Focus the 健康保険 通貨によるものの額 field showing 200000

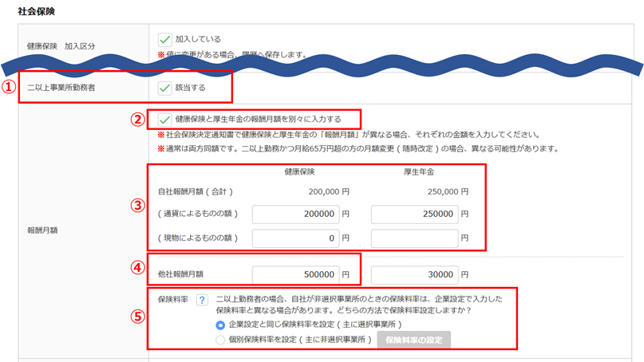[x=294, y=214]
